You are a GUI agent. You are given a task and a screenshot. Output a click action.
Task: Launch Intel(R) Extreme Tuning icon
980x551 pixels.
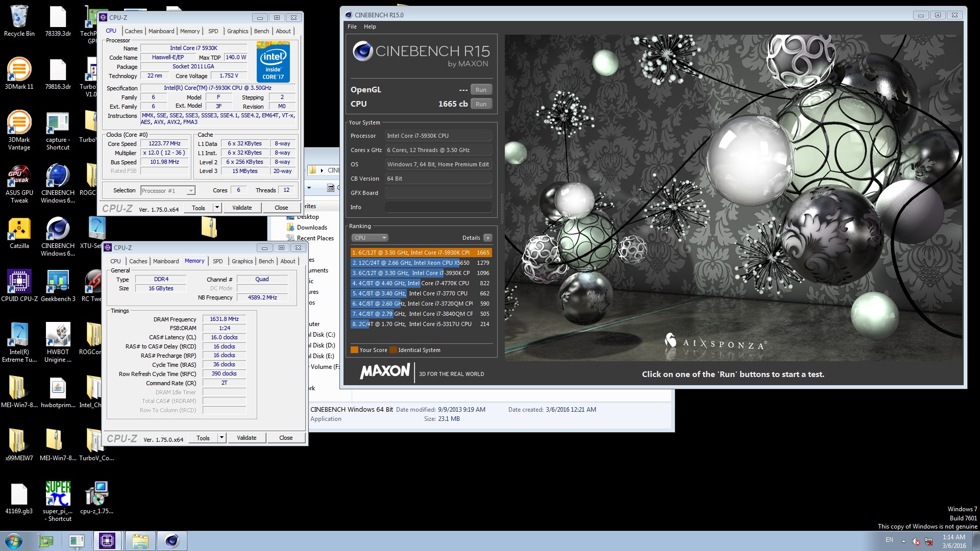(19, 343)
